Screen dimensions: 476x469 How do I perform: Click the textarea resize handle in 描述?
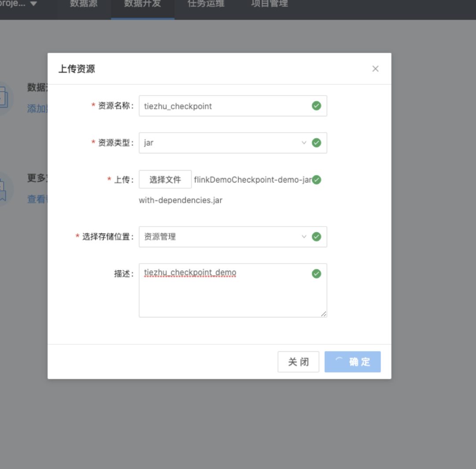click(x=324, y=314)
